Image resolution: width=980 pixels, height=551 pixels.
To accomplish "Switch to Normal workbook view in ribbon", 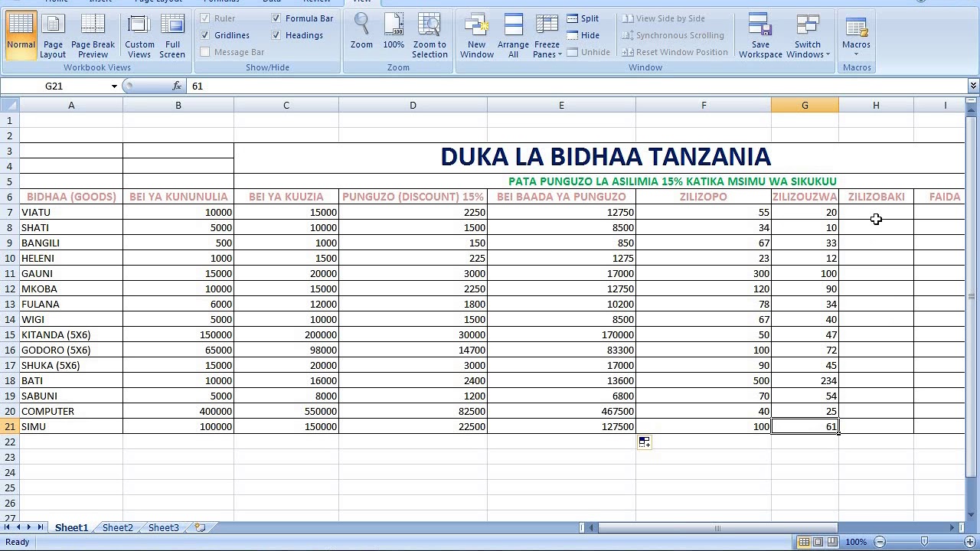I will 21,34.
